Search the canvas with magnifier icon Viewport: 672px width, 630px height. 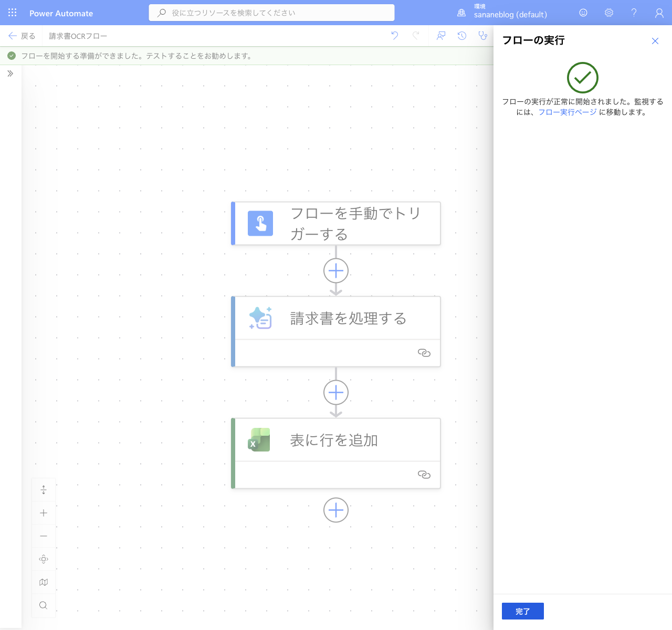pos(44,605)
